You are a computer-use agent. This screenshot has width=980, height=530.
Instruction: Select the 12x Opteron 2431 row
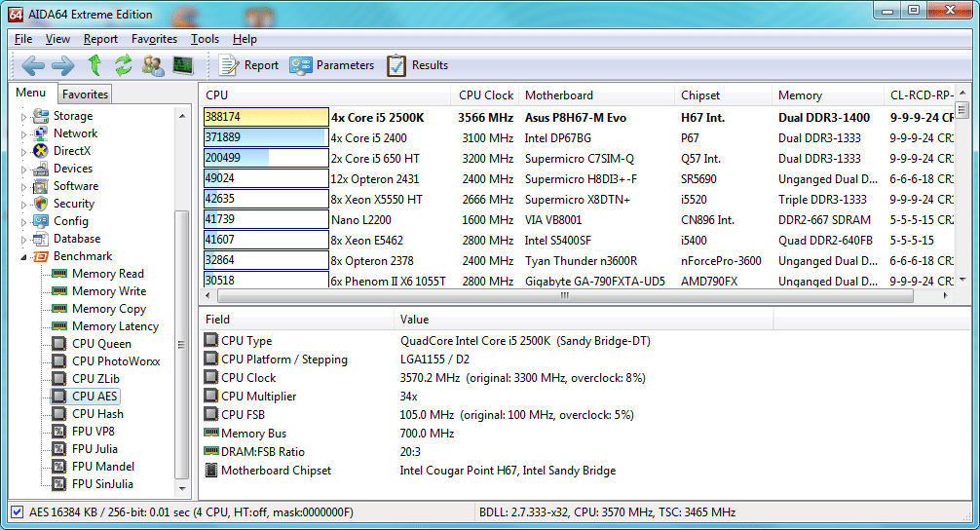pyautogui.click(x=578, y=178)
